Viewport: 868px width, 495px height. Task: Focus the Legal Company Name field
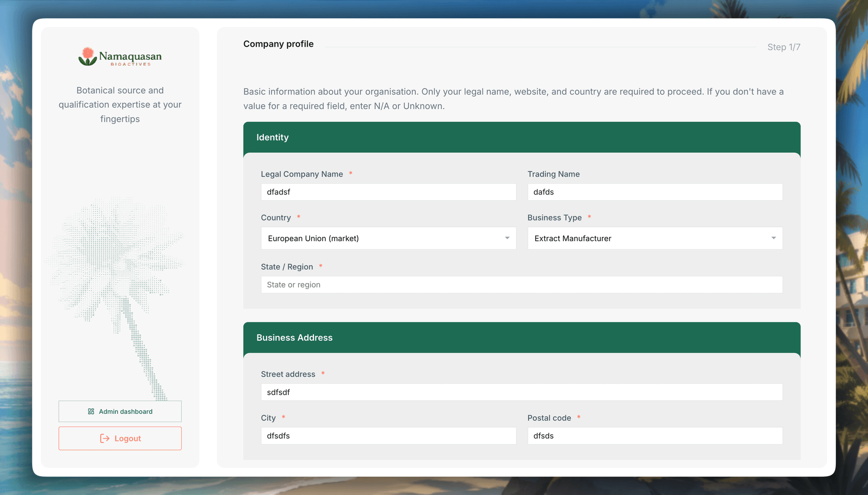[389, 192]
